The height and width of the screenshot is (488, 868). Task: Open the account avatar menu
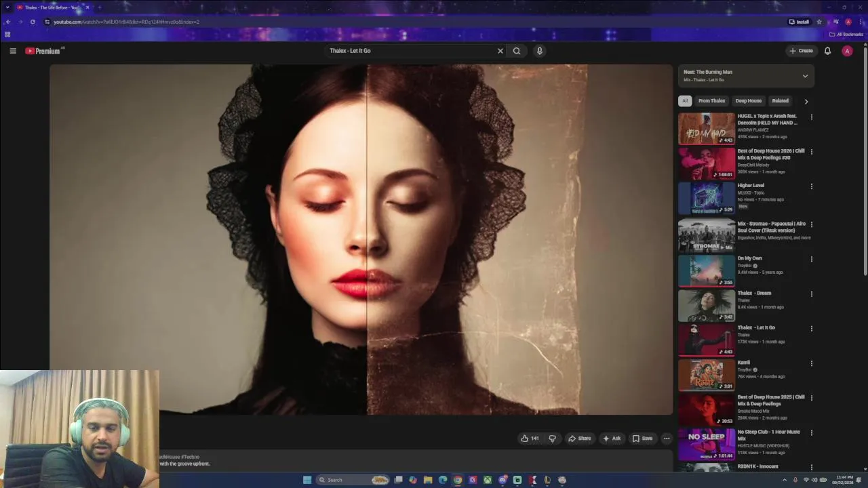tap(847, 51)
